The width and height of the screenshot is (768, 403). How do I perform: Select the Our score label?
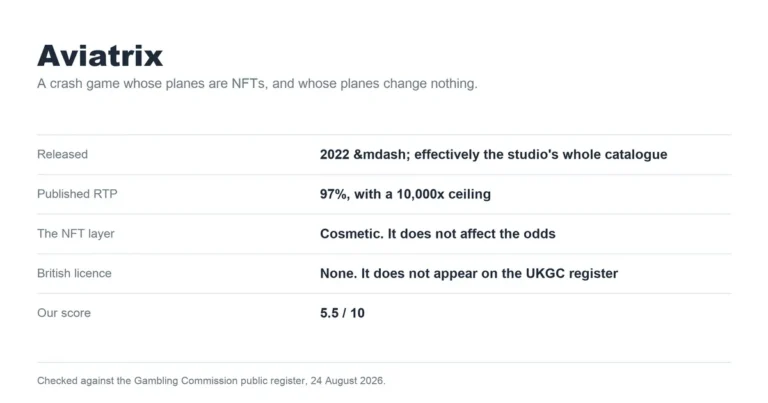click(x=64, y=313)
